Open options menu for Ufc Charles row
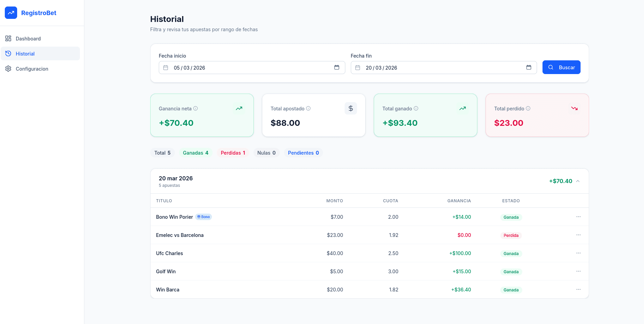This screenshot has height=324, width=644. point(579,253)
